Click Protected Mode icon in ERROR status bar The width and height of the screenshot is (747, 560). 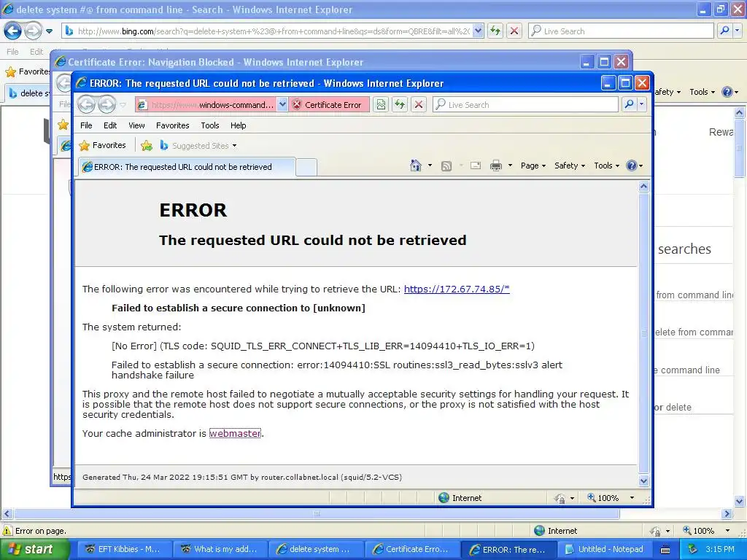click(560, 498)
